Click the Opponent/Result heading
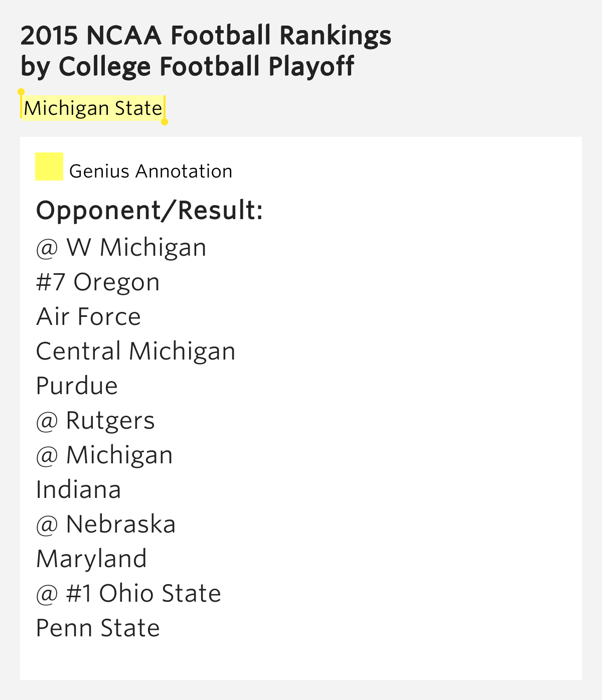 tap(149, 210)
